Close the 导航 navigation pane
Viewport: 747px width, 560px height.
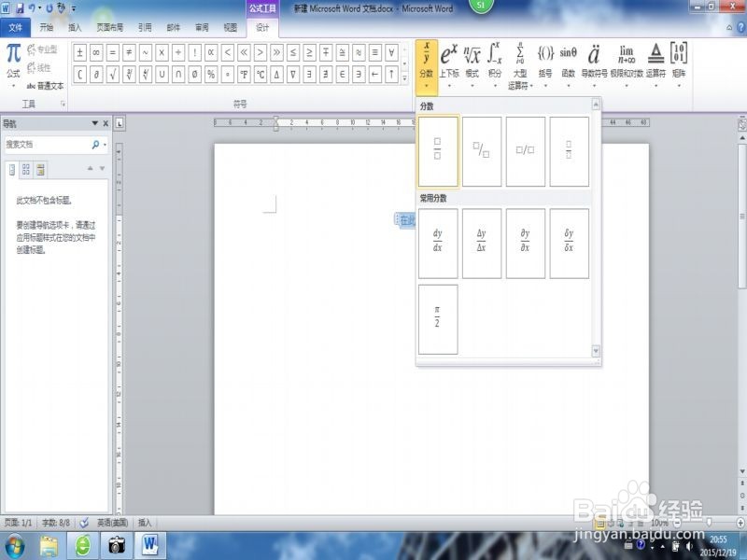tap(106, 123)
